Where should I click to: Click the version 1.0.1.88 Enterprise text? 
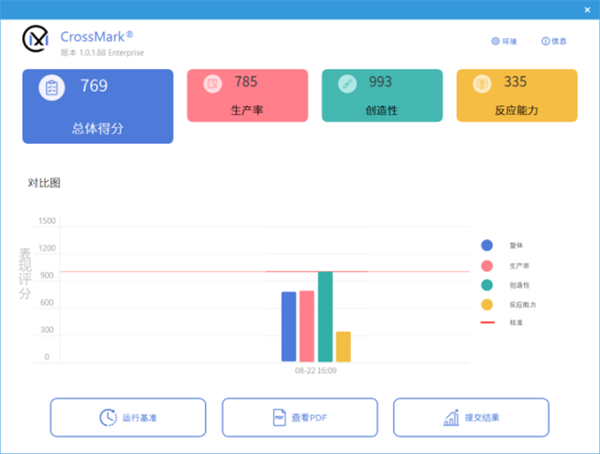point(102,53)
